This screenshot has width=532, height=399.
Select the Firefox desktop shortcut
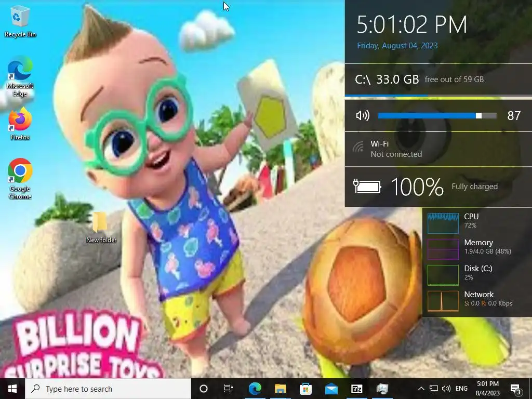(20, 124)
